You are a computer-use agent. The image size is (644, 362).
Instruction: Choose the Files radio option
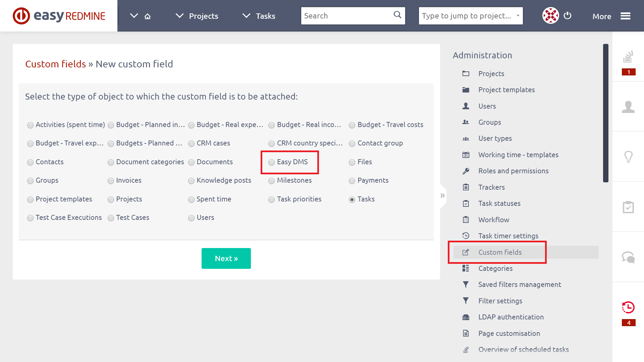point(352,162)
